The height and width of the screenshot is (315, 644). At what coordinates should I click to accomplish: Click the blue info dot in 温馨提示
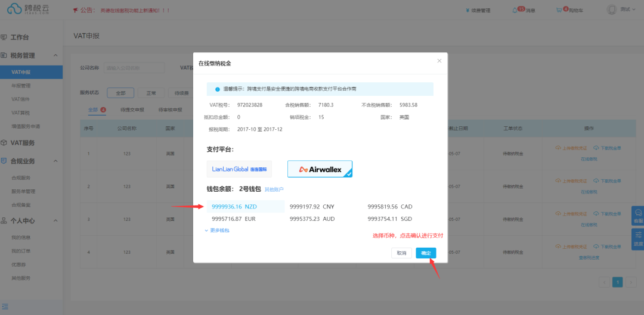tap(217, 89)
